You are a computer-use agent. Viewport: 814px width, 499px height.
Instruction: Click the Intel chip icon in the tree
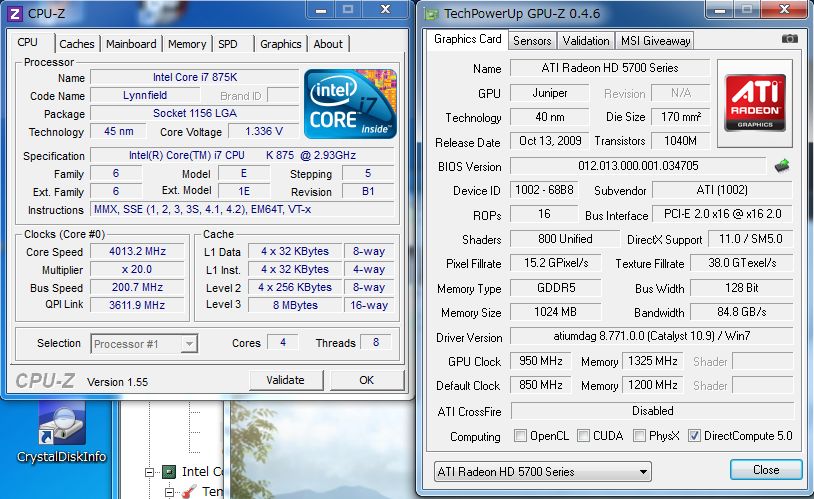coord(169,471)
